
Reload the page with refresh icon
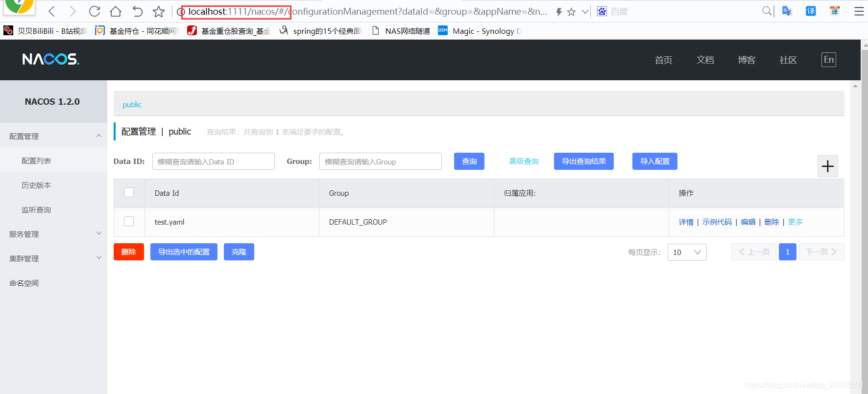[x=95, y=11]
